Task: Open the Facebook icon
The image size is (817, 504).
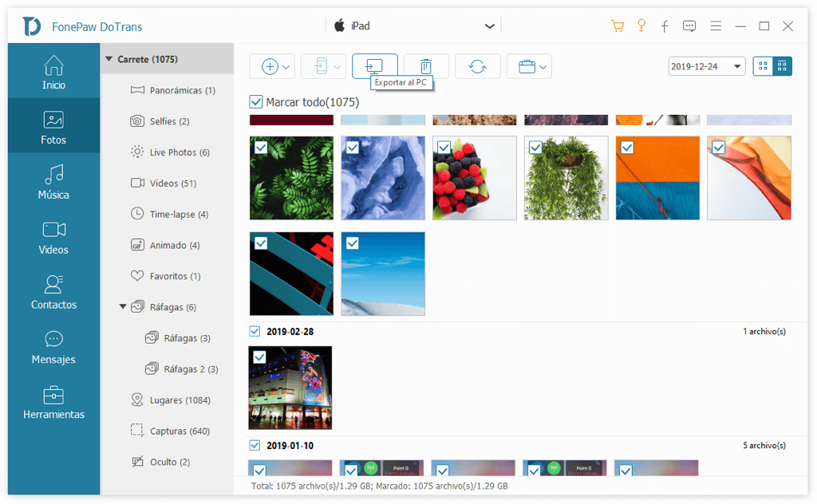Action: point(665,26)
